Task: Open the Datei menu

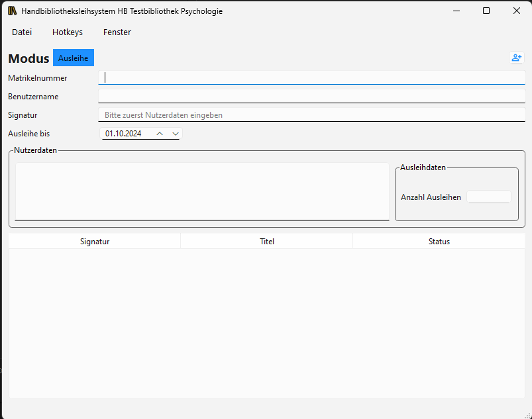Action: pos(22,32)
